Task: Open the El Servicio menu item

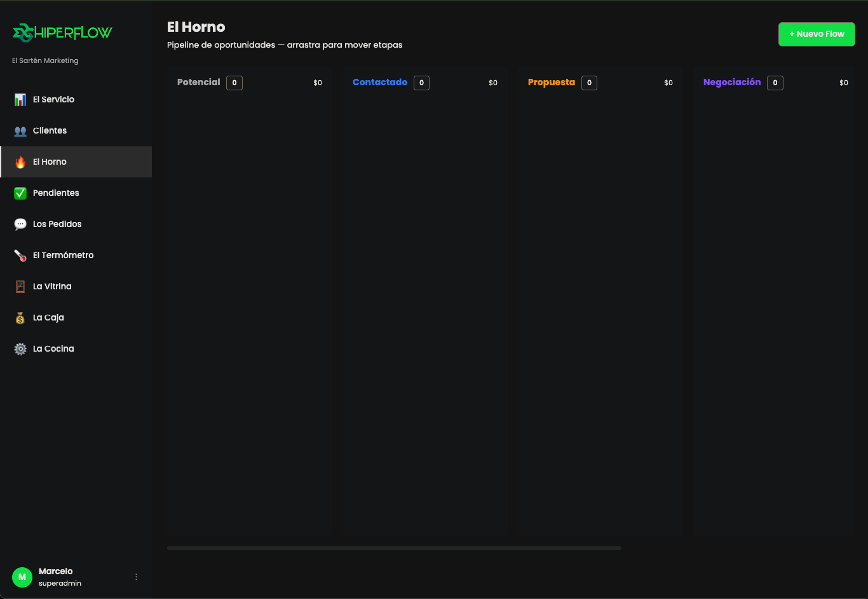Action: [76, 100]
